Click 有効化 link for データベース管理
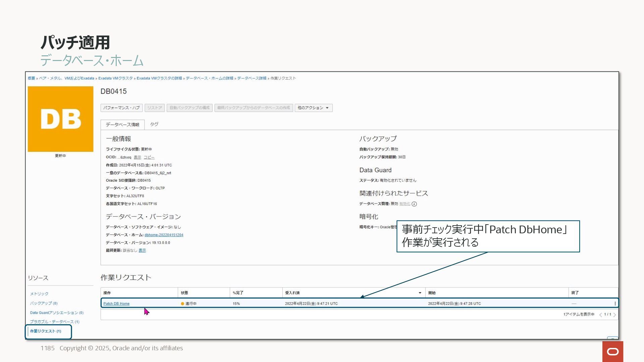Image resolution: width=644 pixels, height=362 pixels. tap(405, 204)
